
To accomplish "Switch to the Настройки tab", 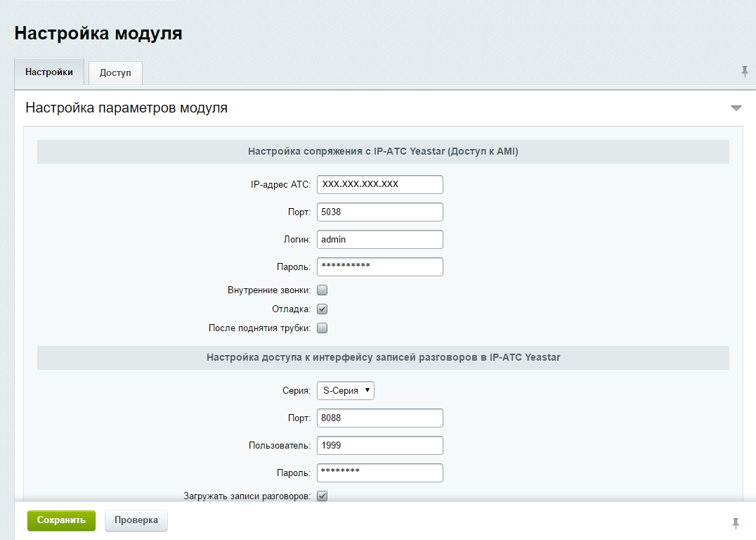I will [48, 72].
